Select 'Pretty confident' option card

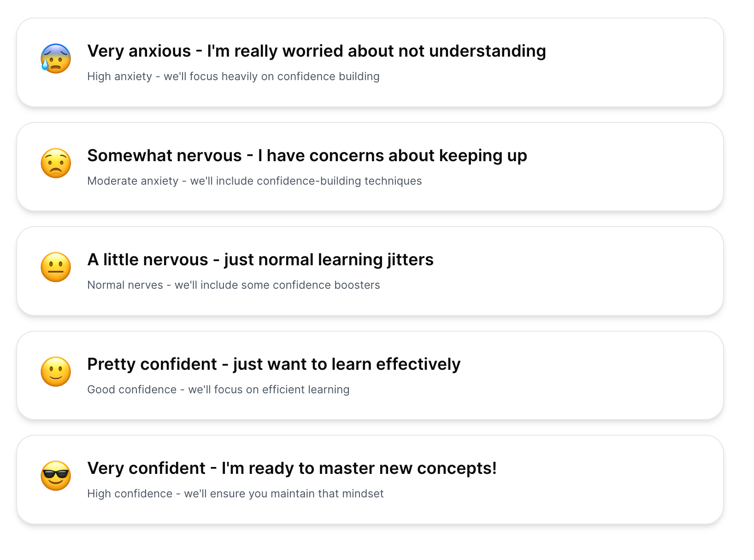pyautogui.click(x=370, y=375)
